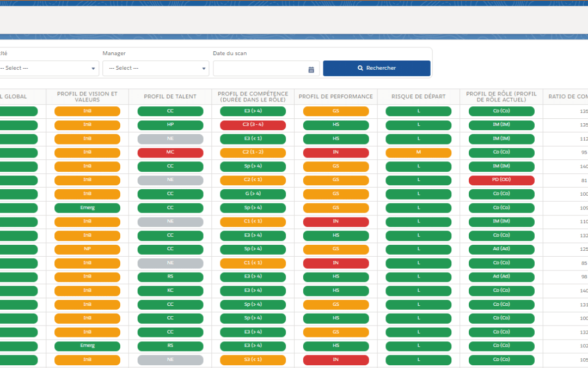This screenshot has width=588, height=368.
Task: Click the S3 (< 1) competence badge
Action: click(253, 360)
